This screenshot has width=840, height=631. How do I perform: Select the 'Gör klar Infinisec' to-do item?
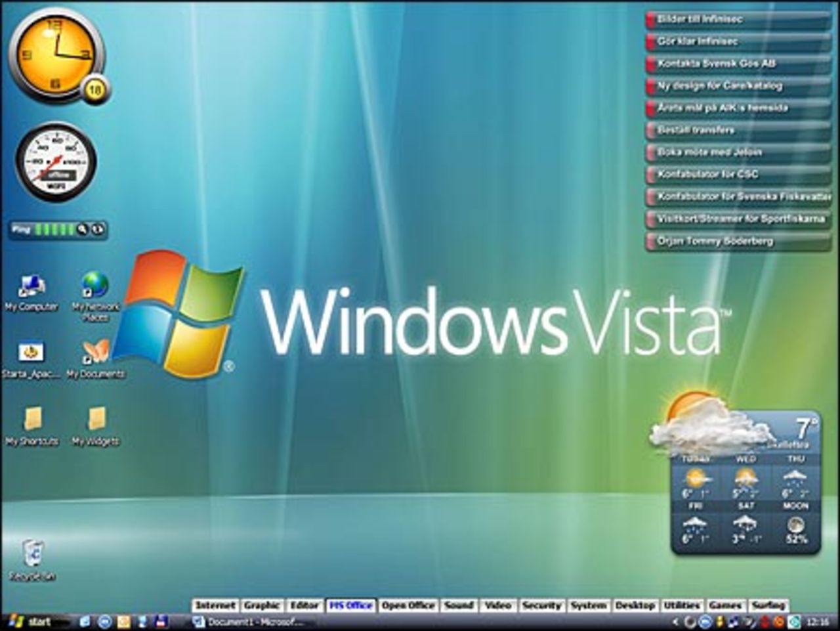coord(738,42)
